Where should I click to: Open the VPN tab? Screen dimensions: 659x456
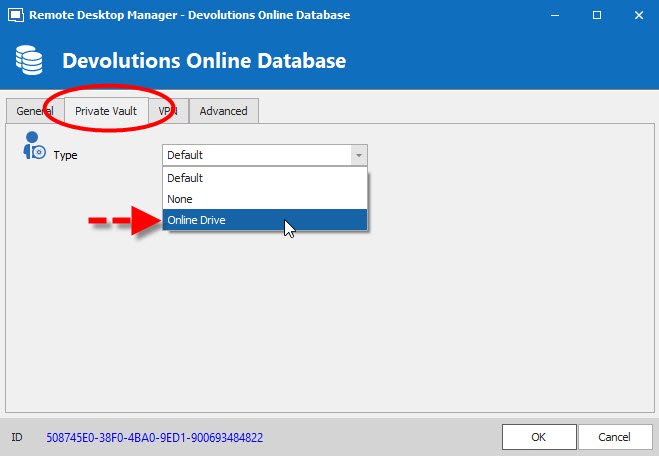click(168, 111)
